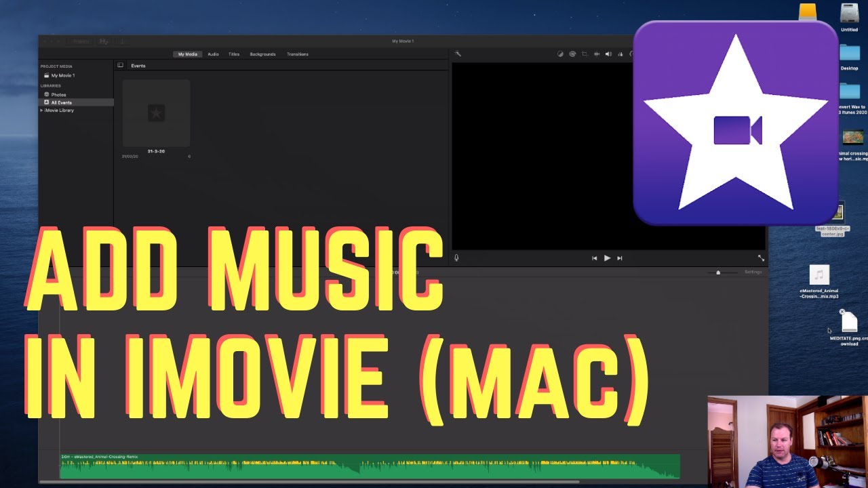Skip to previous clip in viewer
Image resolution: width=868 pixels, height=488 pixels.
[595, 258]
